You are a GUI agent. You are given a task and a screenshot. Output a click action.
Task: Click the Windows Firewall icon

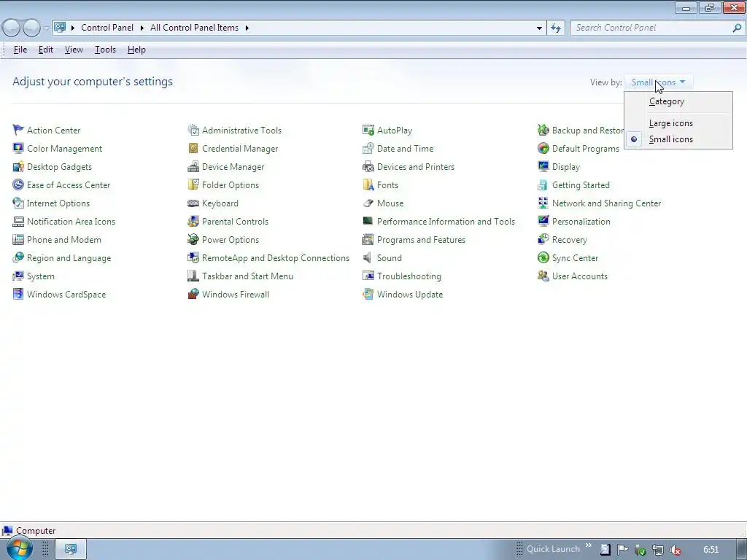point(193,295)
